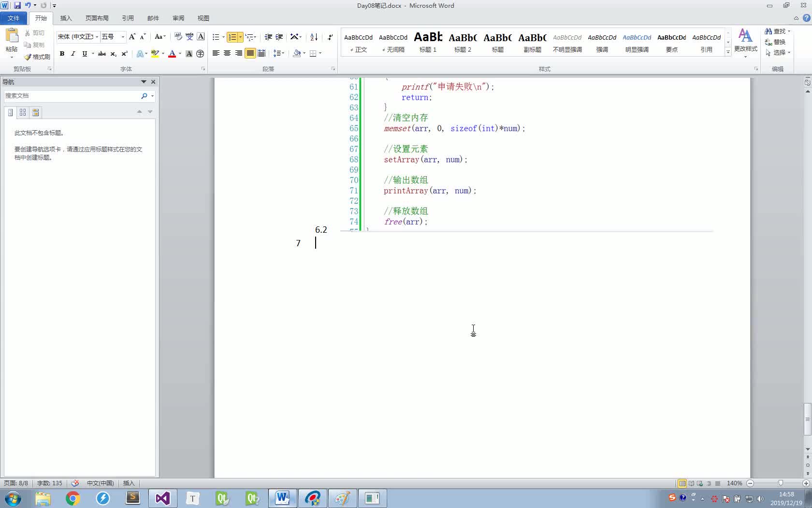
Task: Close the navigation pane
Action: click(x=153, y=82)
